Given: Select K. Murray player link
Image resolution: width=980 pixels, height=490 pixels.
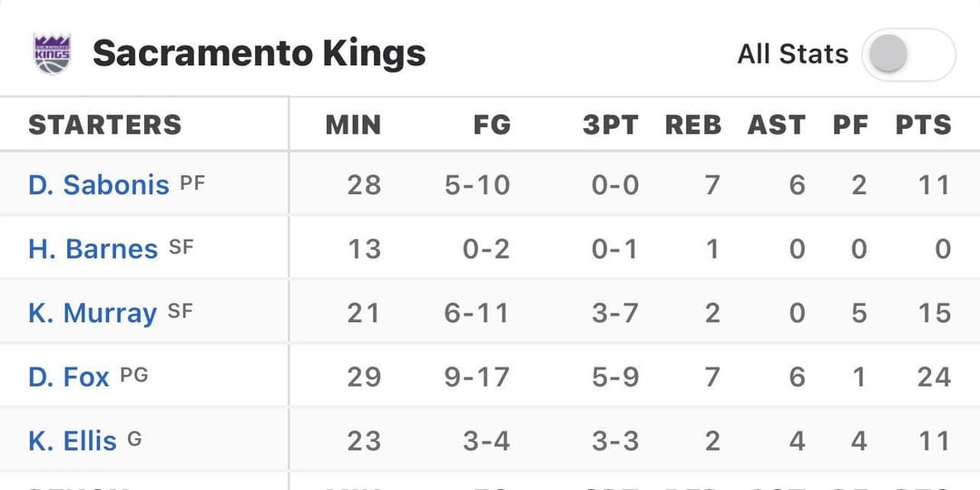Looking at the screenshot, I should tap(93, 313).
